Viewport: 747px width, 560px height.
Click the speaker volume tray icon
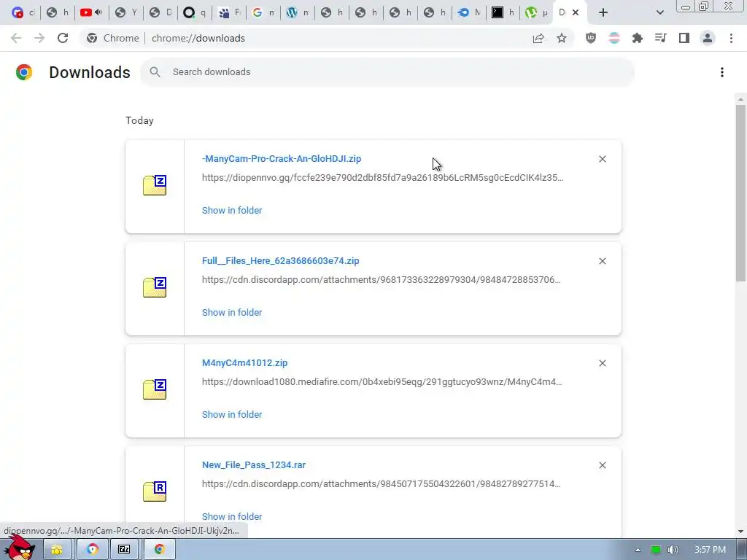click(x=673, y=550)
